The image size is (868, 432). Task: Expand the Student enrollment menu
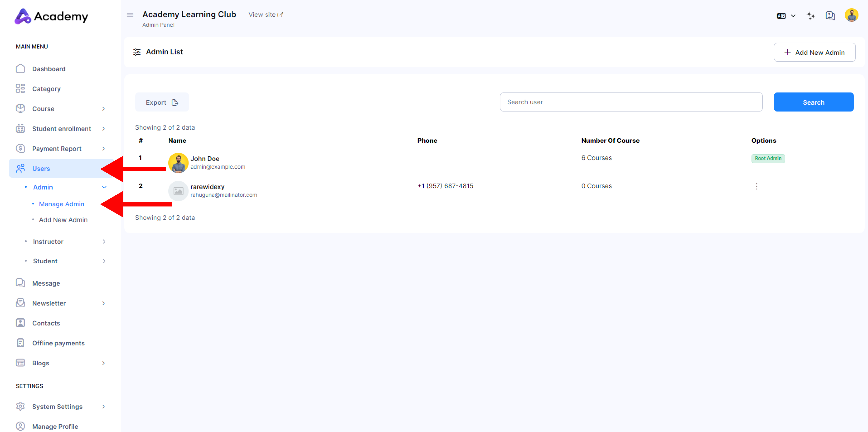103,129
